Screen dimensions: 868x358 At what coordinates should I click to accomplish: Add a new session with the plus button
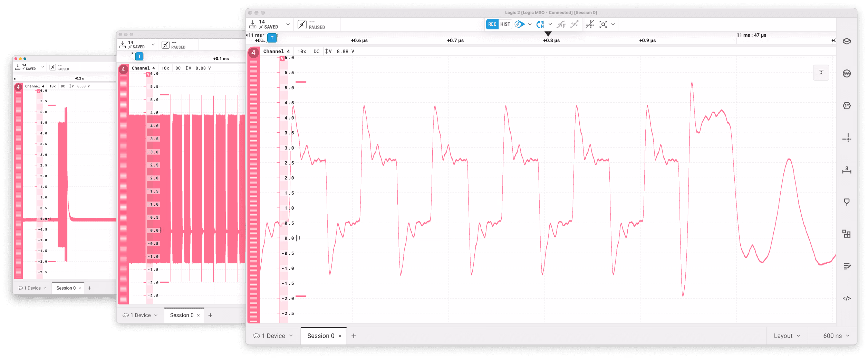[x=354, y=336]
